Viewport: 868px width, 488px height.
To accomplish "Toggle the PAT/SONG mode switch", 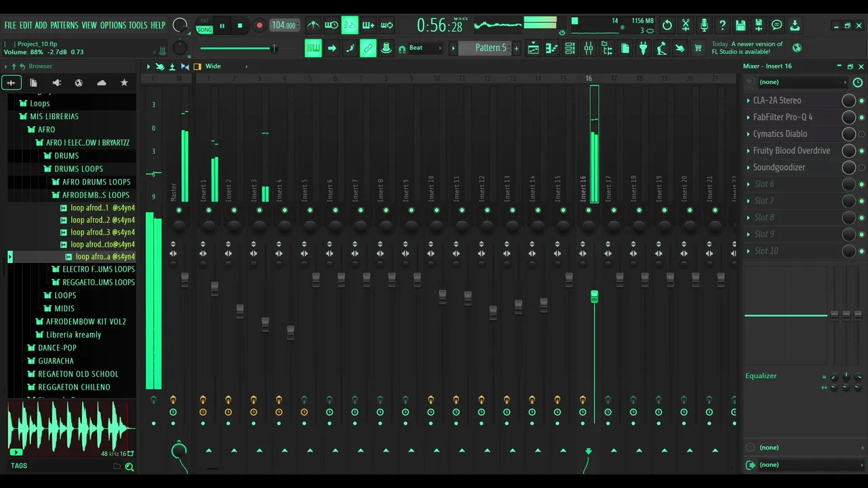I will (x=204, y=26).
